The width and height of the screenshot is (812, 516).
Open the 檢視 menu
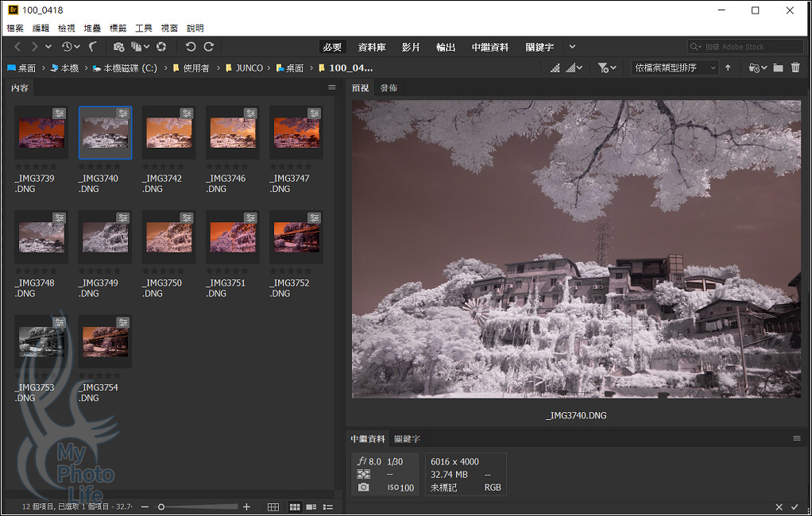[x=67, y=28]
